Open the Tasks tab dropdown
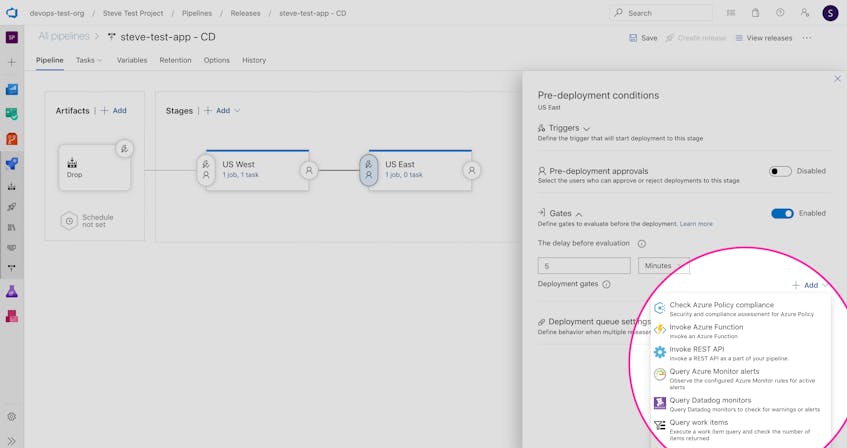 89,60
